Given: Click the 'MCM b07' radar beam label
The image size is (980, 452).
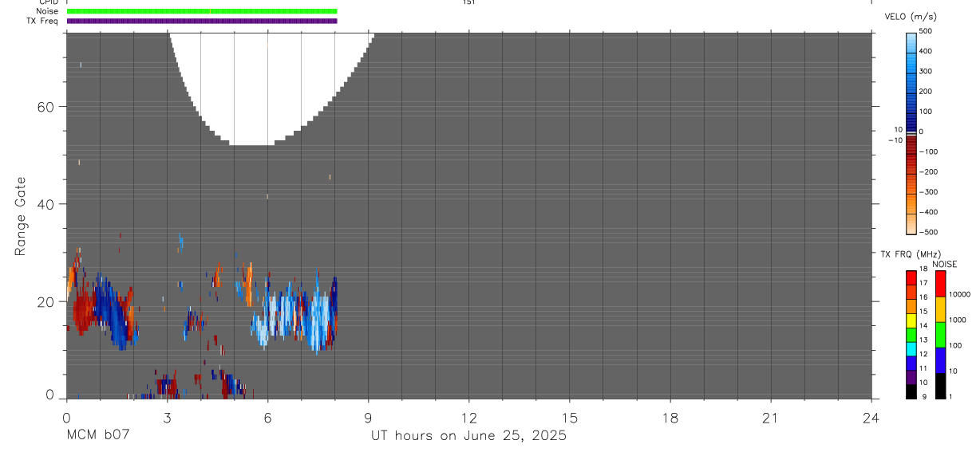Looking at the screenshot, I should click(x=97, y=435).
